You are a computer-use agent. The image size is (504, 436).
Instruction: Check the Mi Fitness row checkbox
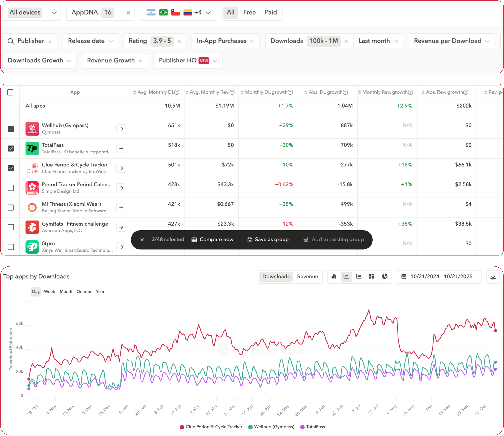(x=11, y=208)
